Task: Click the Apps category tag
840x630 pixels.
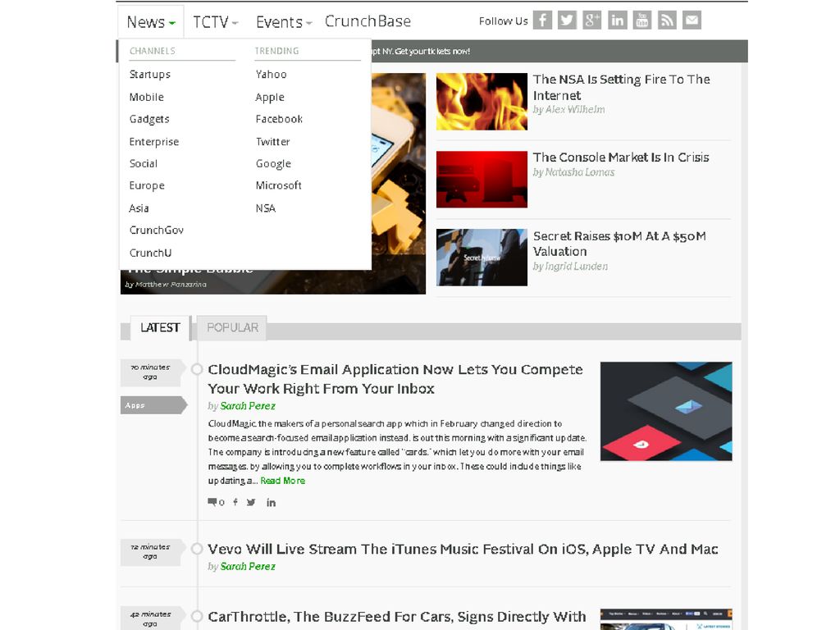Action: click(x=153, y=405)
